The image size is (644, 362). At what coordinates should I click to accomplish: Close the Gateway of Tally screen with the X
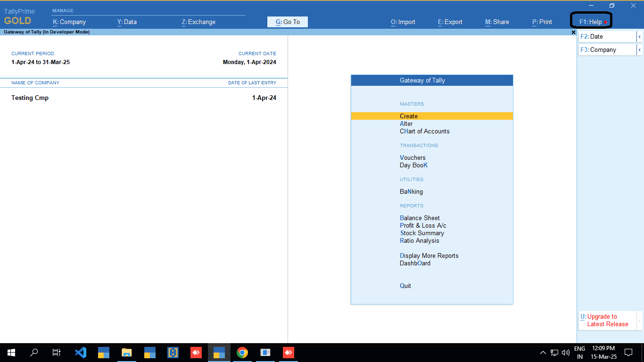coord(573,32)
